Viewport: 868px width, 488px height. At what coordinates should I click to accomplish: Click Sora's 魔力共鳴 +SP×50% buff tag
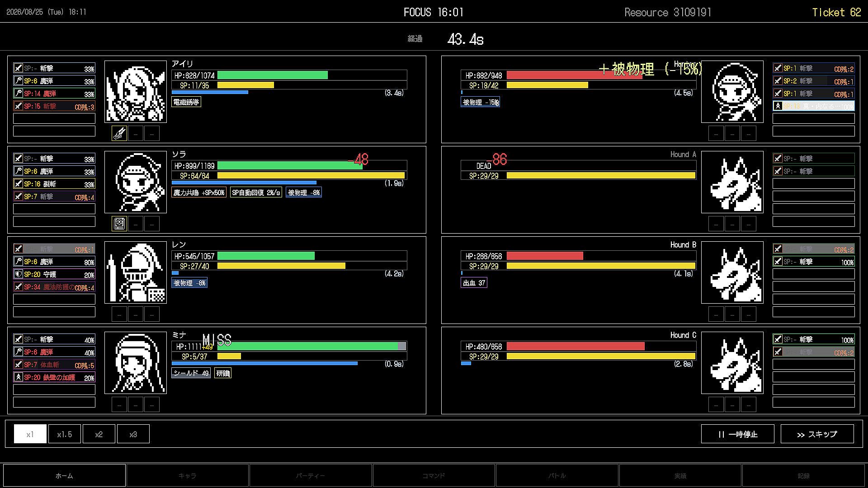click(199, 192)
